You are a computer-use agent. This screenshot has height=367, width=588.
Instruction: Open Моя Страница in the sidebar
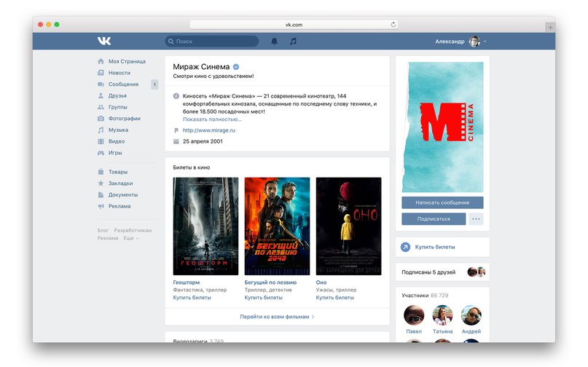[127, 61]
